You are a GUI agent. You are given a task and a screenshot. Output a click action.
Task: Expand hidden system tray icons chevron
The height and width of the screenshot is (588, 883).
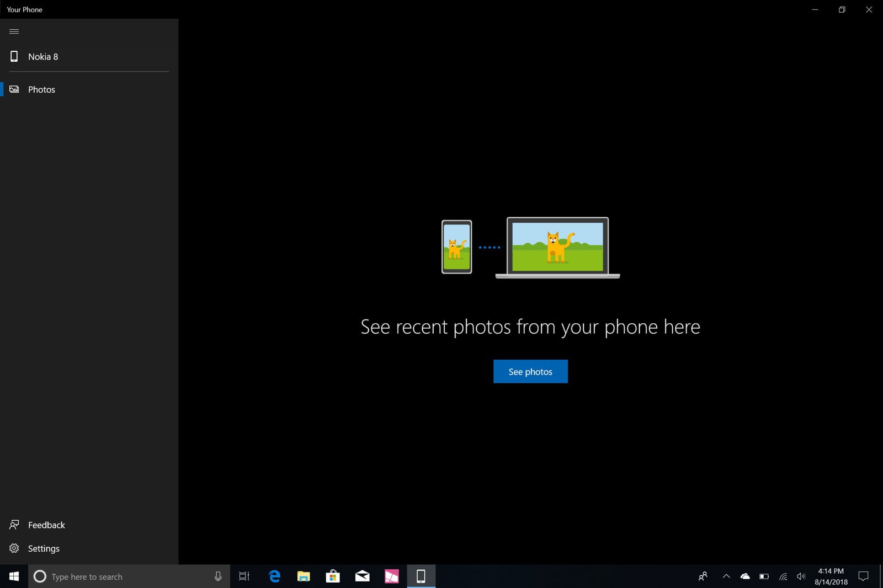click(726, 576)
